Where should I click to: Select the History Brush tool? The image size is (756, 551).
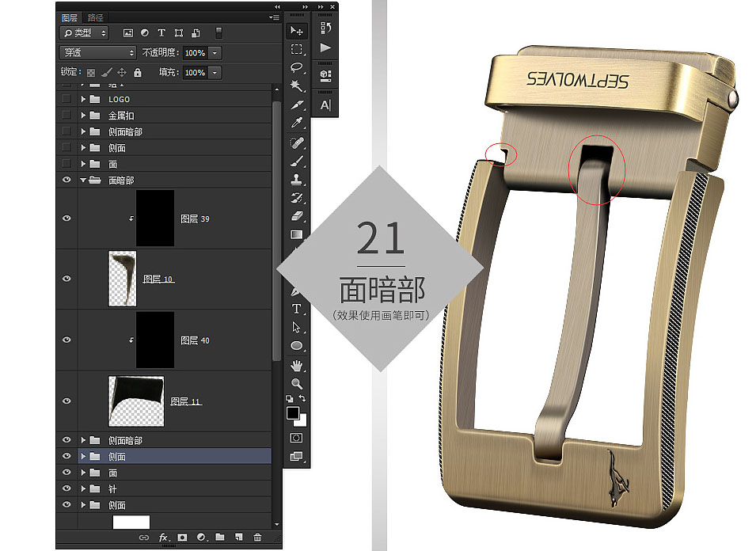[x=297, y=198]
